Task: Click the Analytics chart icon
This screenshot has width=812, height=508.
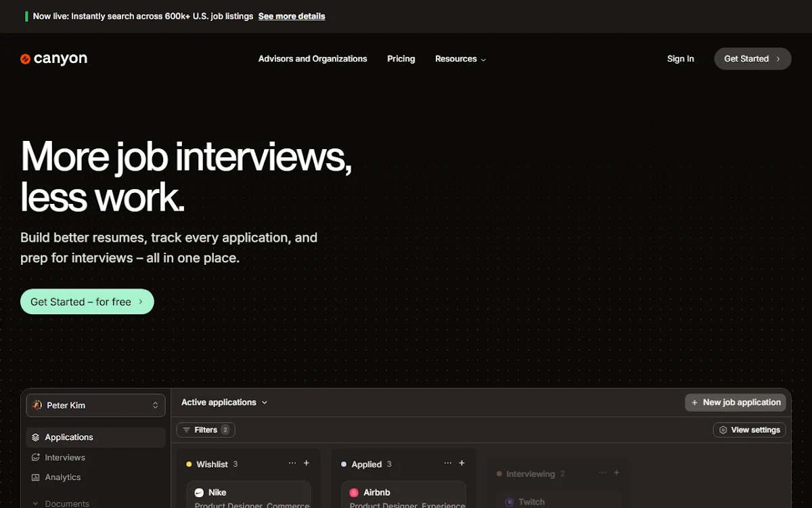Action: (x=36, y=478)
